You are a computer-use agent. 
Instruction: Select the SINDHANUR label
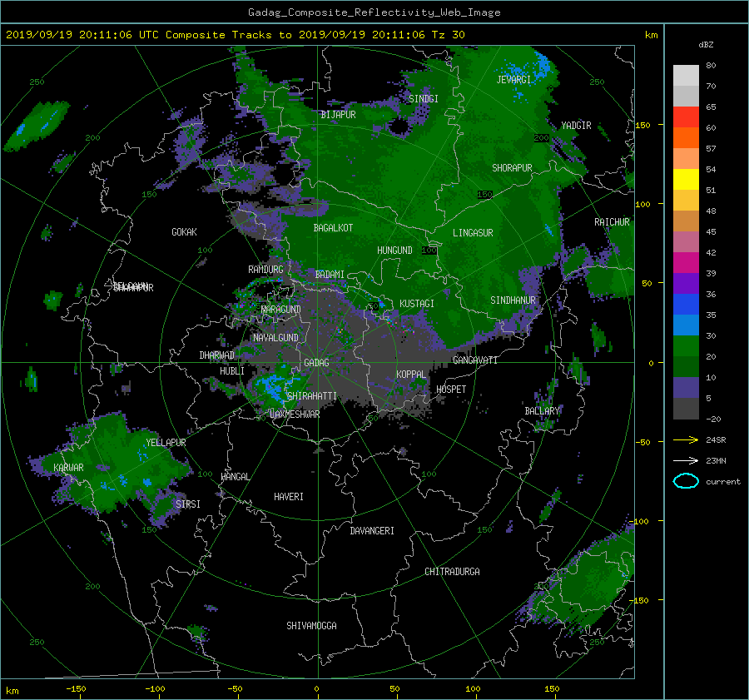pyautogui.click(x=513, y=300)
